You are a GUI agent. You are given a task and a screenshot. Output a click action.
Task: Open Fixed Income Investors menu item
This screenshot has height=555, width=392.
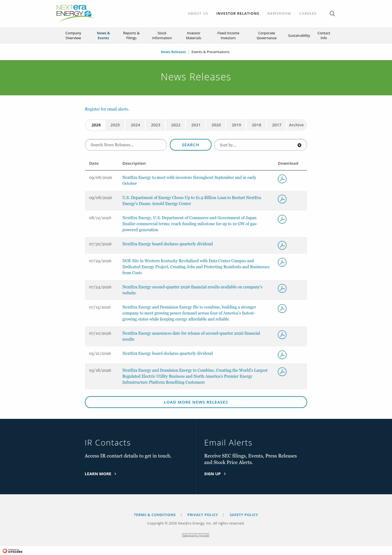click(228, 35)
